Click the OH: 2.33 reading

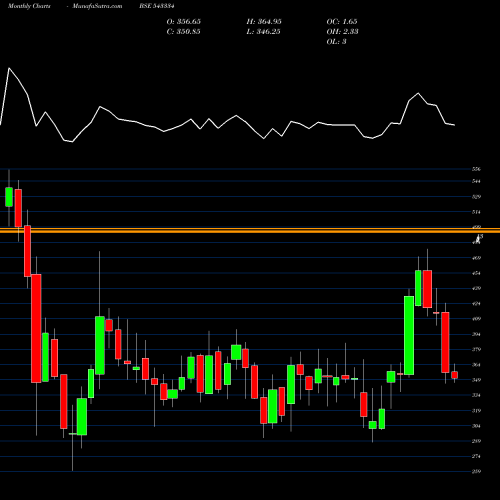pyautogui.click(x=343, y=32)
